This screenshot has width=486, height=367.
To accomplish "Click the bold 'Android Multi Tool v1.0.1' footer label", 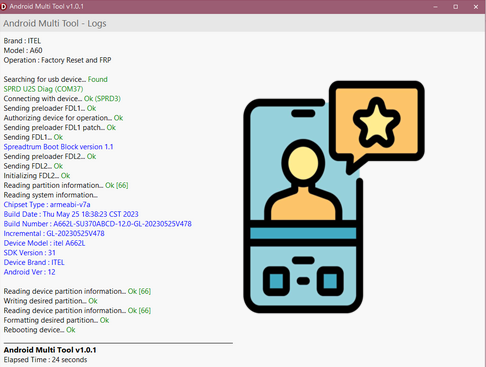I will [50, 350].
